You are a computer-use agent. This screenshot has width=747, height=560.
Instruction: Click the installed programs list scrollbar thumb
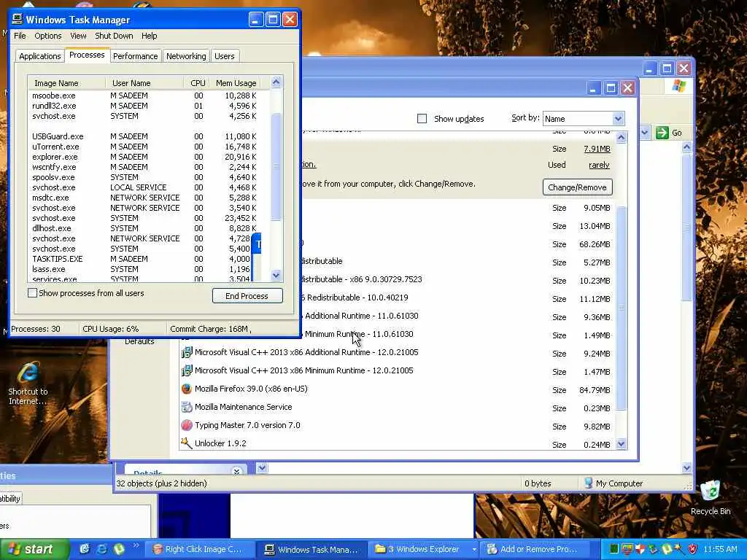pos(621,308)
